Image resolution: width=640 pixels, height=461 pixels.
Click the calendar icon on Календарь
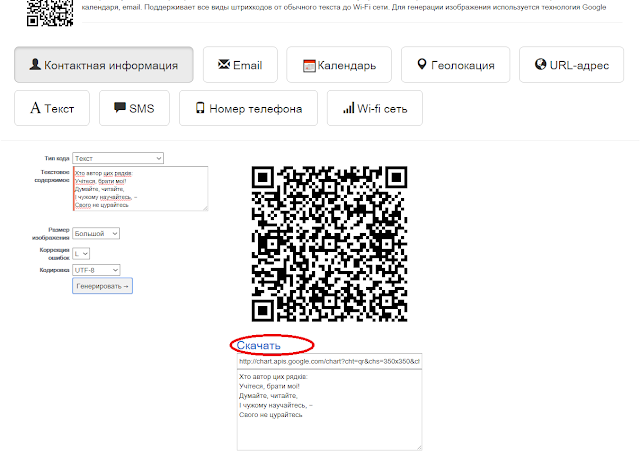[309, 66]
